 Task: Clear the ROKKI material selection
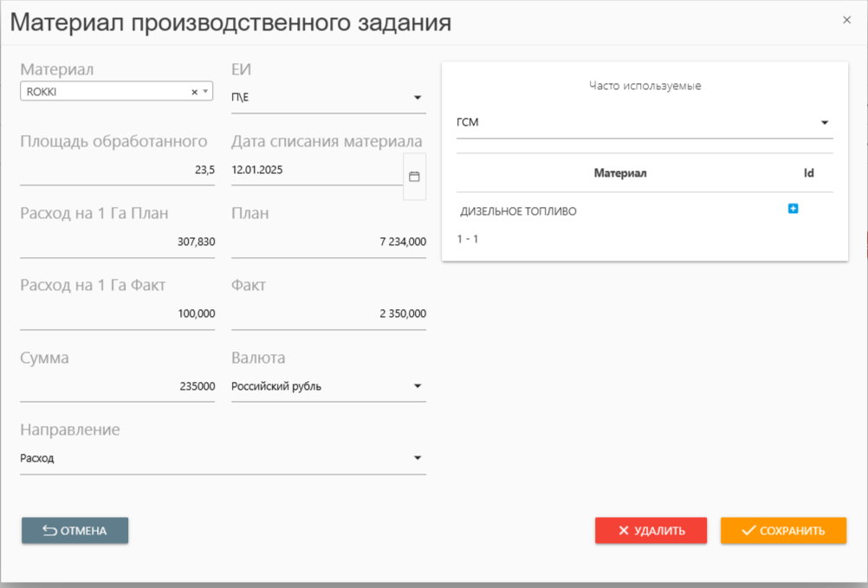[194, 92]
